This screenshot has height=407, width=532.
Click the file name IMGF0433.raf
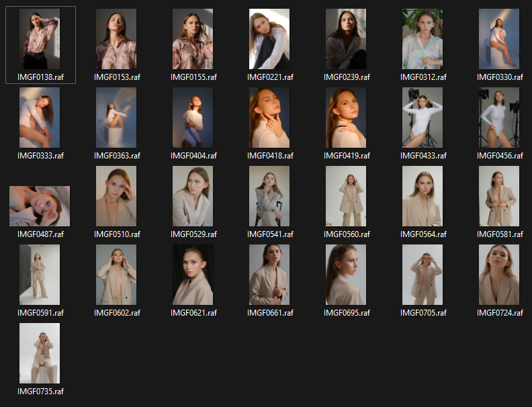[x=423, y=156]
